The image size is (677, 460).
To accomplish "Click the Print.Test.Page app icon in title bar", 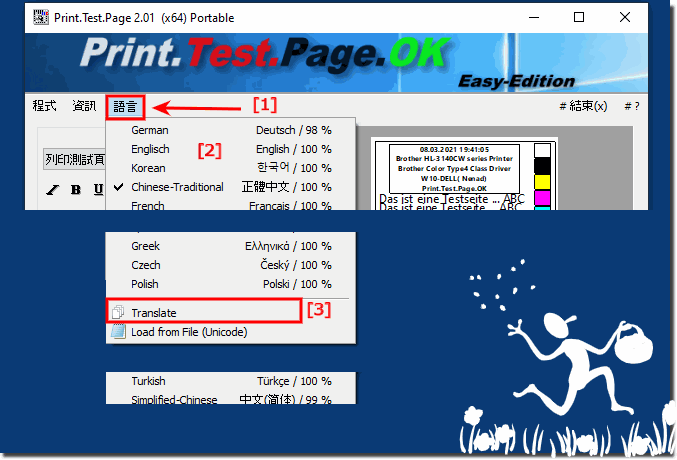I will tap(41, 17).
